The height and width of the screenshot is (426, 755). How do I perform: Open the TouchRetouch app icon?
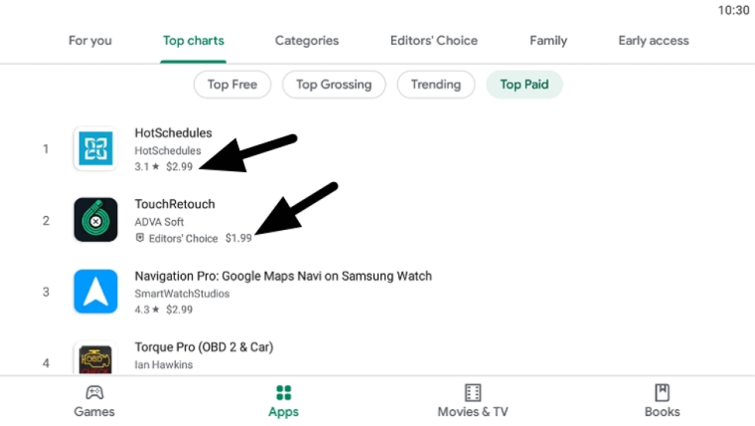(95, 219)
